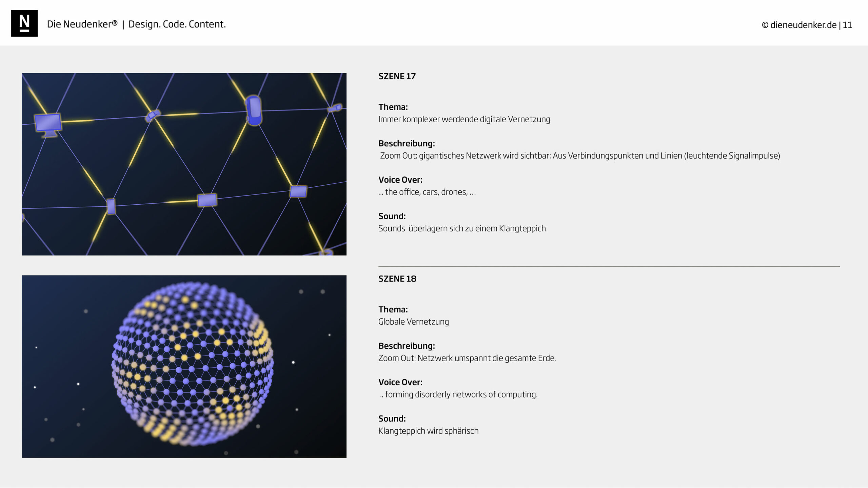Click the "SZENE 17" heading
The height and width of the screenshot is (488, 868).
(x=397, y=76)
